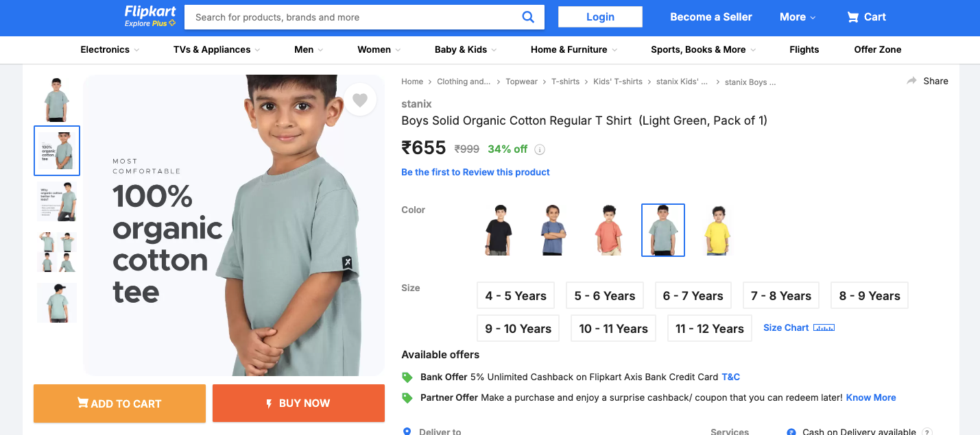
Task: Open the Size Chart ruler icon
Action: click(x=824, y=328)
